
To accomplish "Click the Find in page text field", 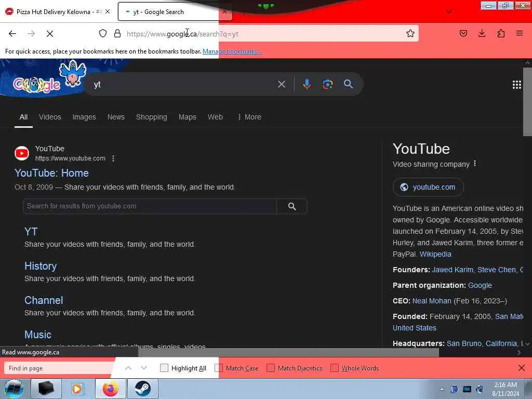I will pyautogui.click(x=59, y=368).
